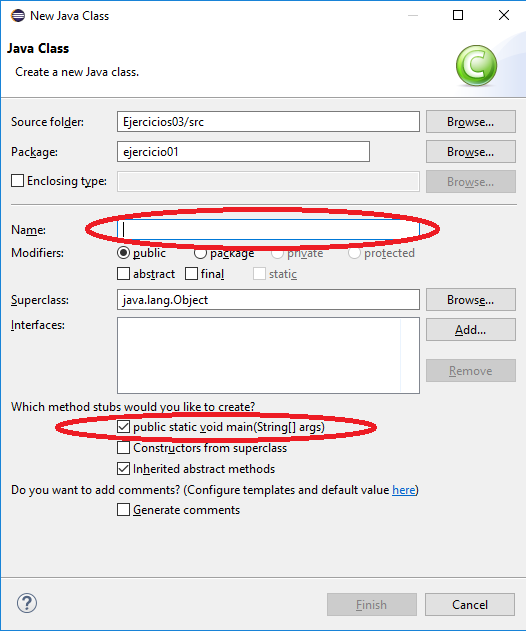The width and height of the screenshot is (526, 631).
Task: Click the Eclipse icon in title bar
Action: tap(18, 16)
